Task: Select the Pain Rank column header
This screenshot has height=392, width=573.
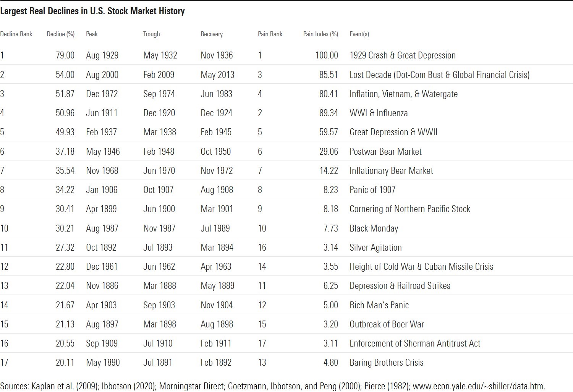Action: 270,34
